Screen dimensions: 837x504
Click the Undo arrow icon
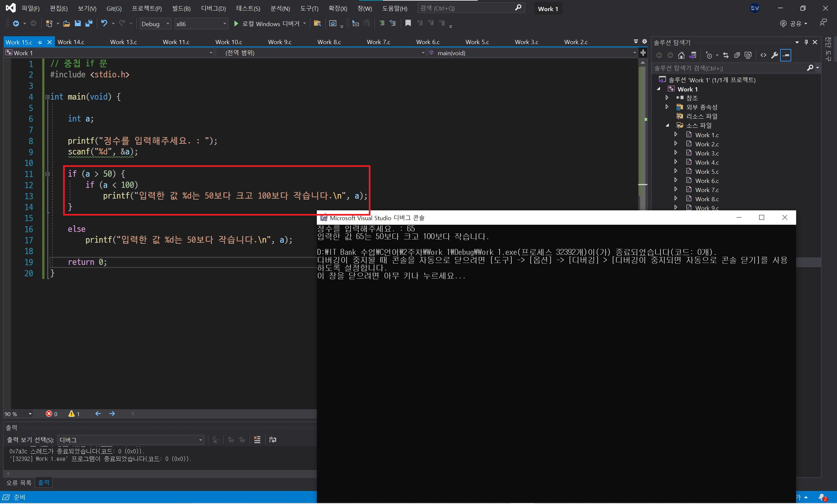[x=104, y=24]
